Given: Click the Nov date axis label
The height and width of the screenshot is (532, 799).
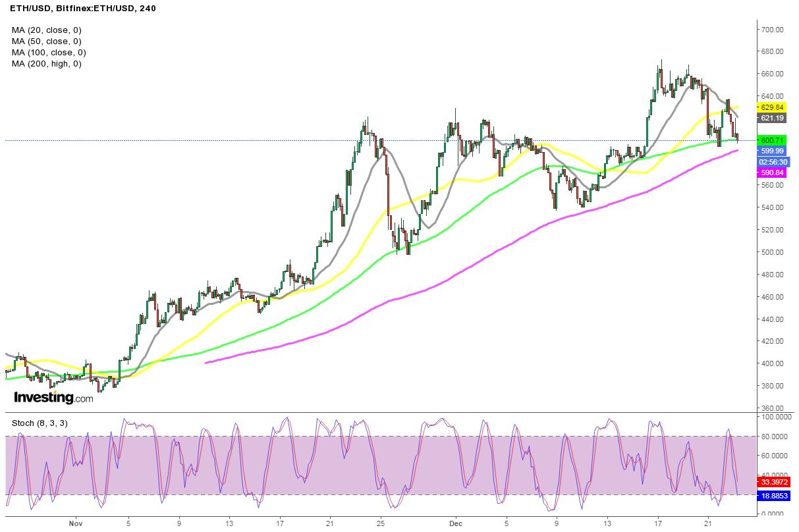Looking at the screenshot, I should (75, 525).
